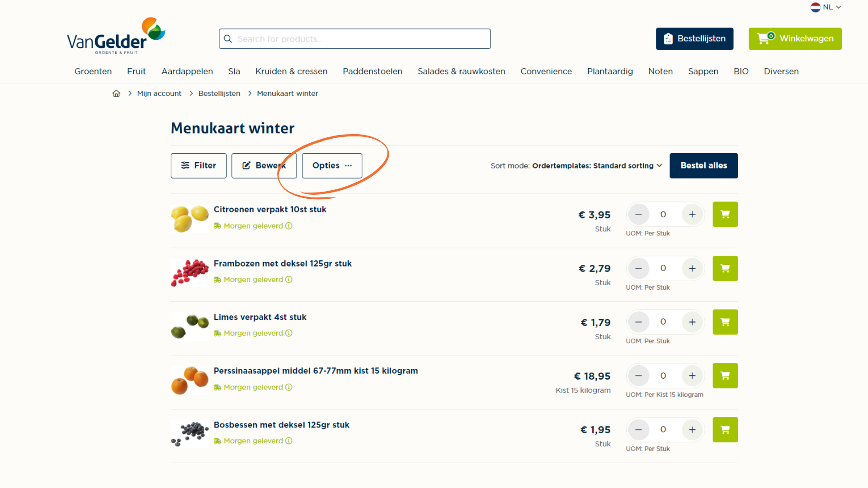Increase quantity of Bosbessen met deksel
Viewport: 868px width, 488px height.
click(x=692, y=430)
